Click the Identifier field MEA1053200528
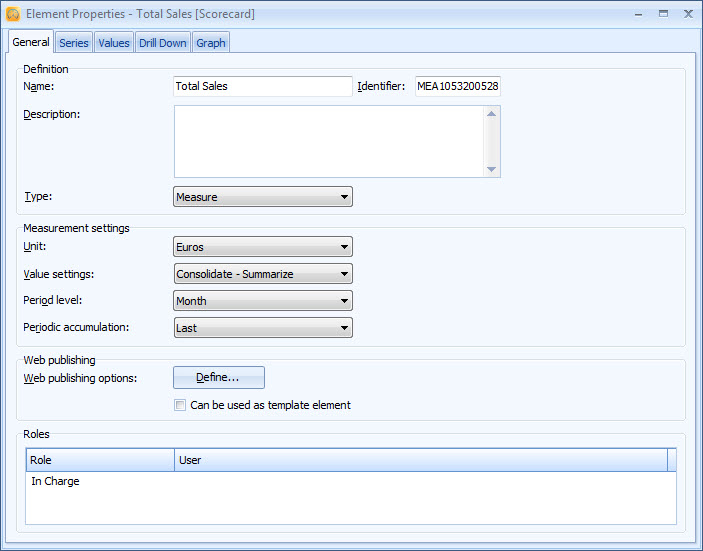Screen dimensions: 703x551 458,86
